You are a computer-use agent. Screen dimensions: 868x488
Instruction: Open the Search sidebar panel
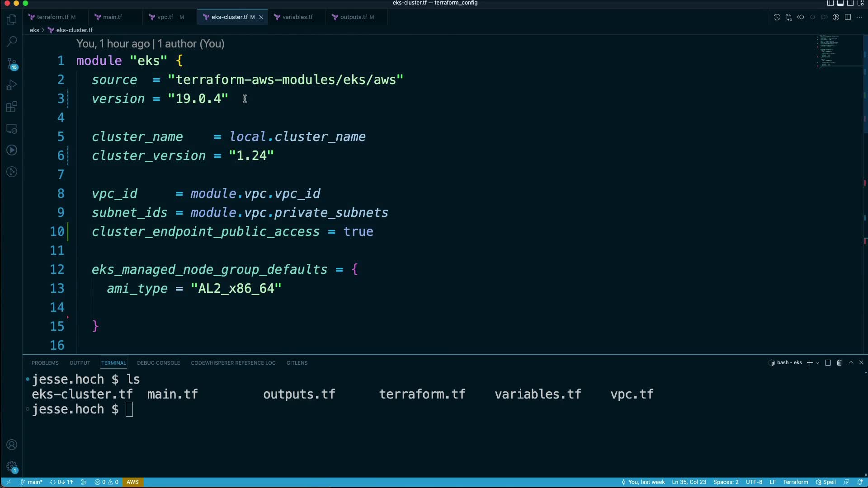12,42
